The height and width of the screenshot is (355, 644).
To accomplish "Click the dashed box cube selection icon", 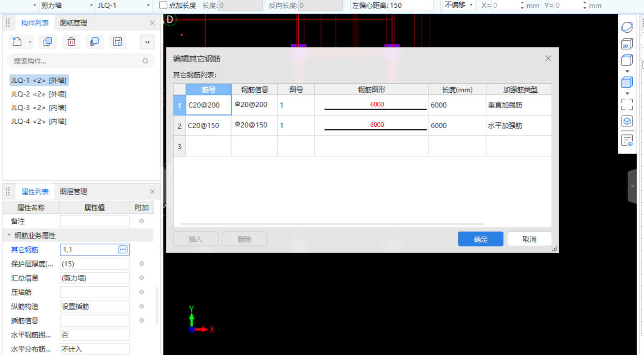I will 627,122.
